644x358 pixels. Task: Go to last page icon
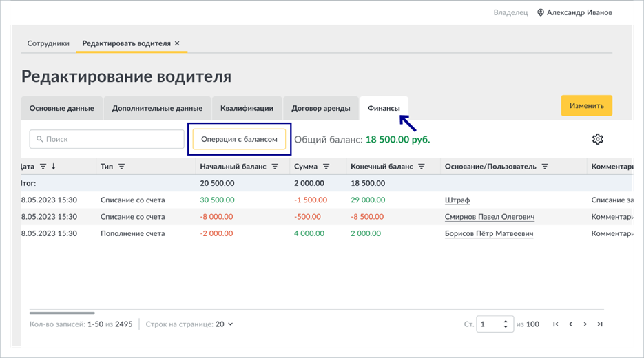click(600, 324)
